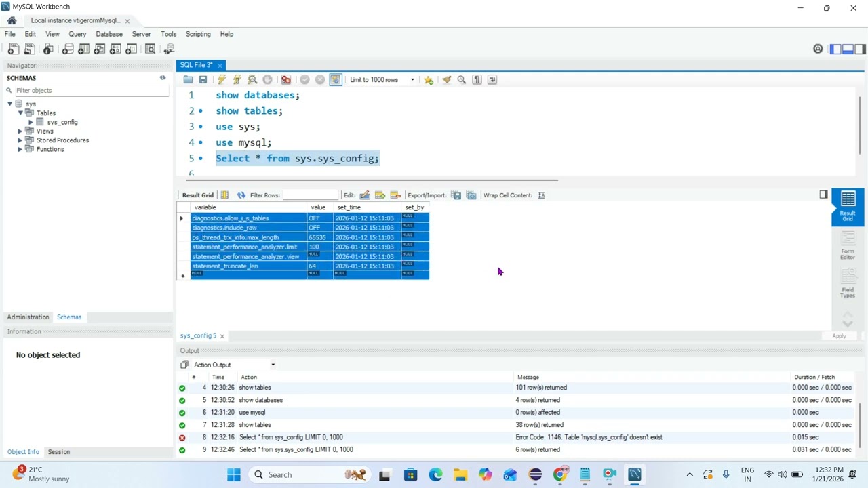Search table data from main toolbar
Viewport: 868px width, 488px height.
[x=151, y=49]
